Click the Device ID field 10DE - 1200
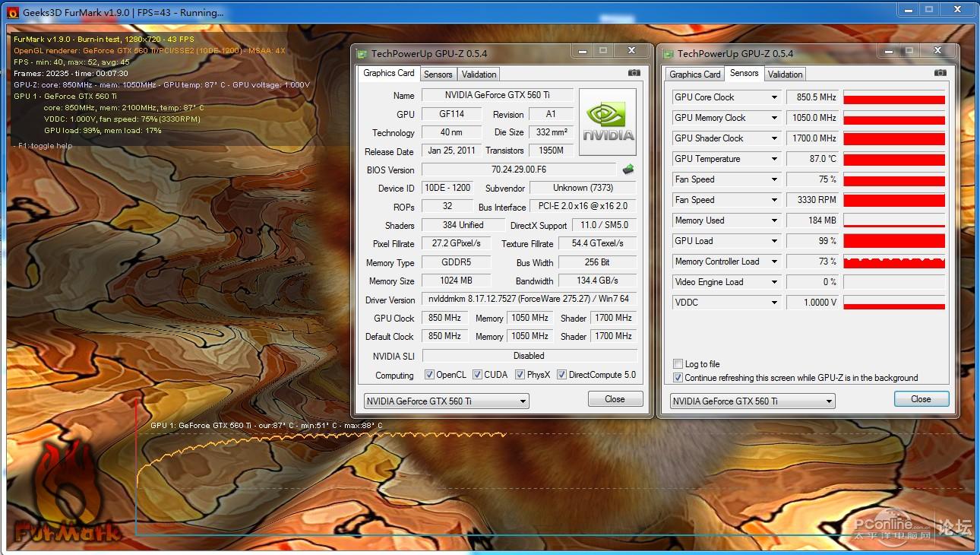The width and height of the screenshot is (980, 555). [x=447, y=187]
